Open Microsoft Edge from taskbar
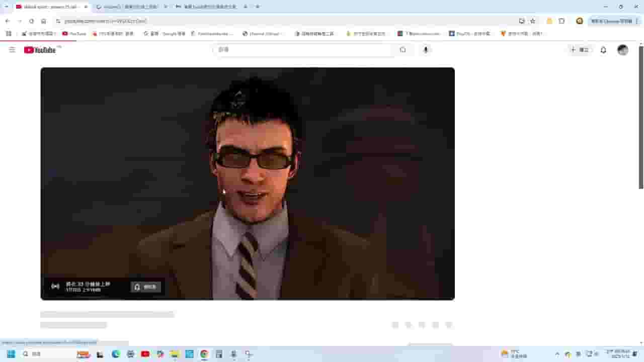Viewport: 644px width, 362px height. pyautogui.click(x=116, y=354)
